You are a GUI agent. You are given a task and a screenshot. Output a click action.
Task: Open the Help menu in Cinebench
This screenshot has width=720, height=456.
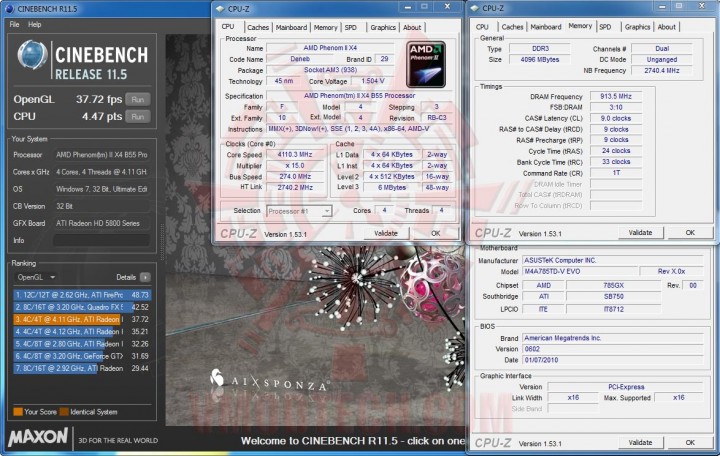tap(34, 24)
